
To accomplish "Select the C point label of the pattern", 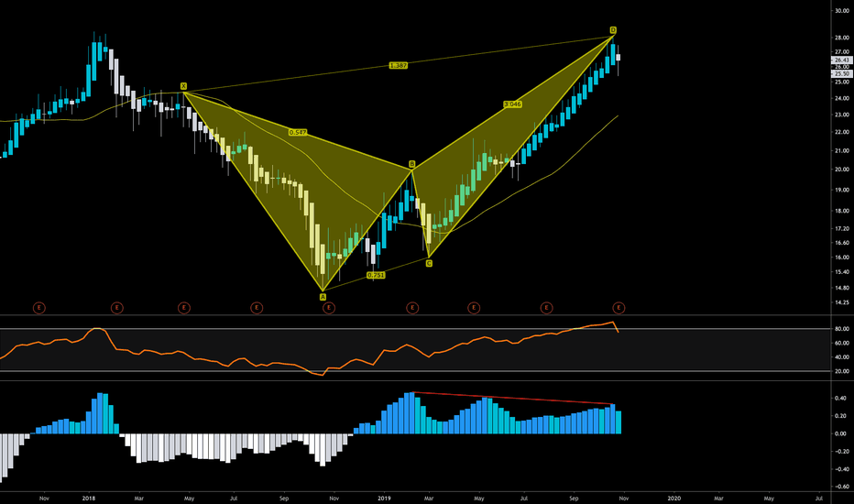I will (429, 264).
